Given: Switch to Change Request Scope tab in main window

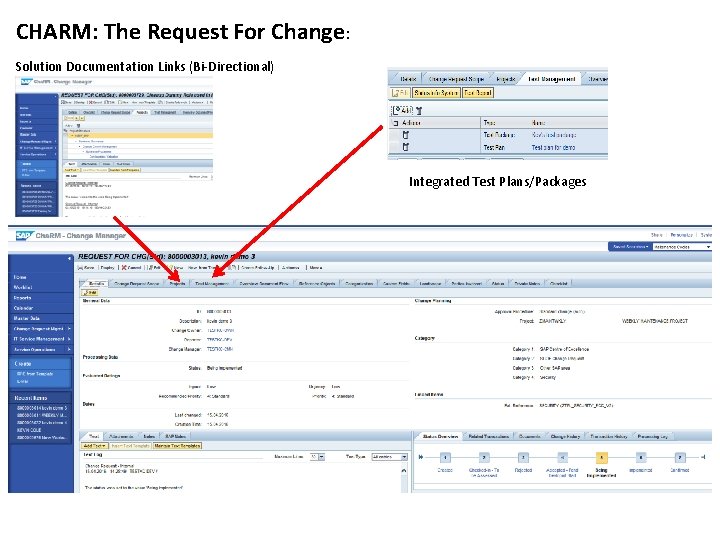Looking at the screenshot, I should (136, 283).
